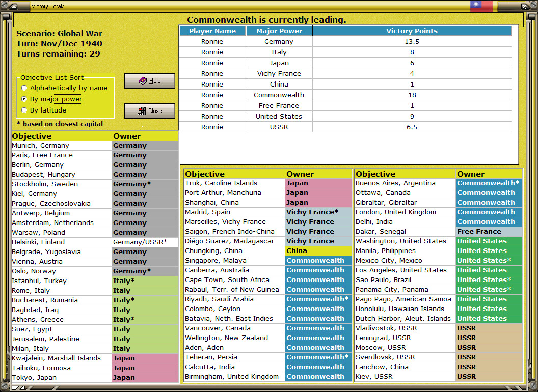The height and width of the screenshot is (392, 538).
Task: Click the Stockholm, Sweden objective
Action: 62,184
